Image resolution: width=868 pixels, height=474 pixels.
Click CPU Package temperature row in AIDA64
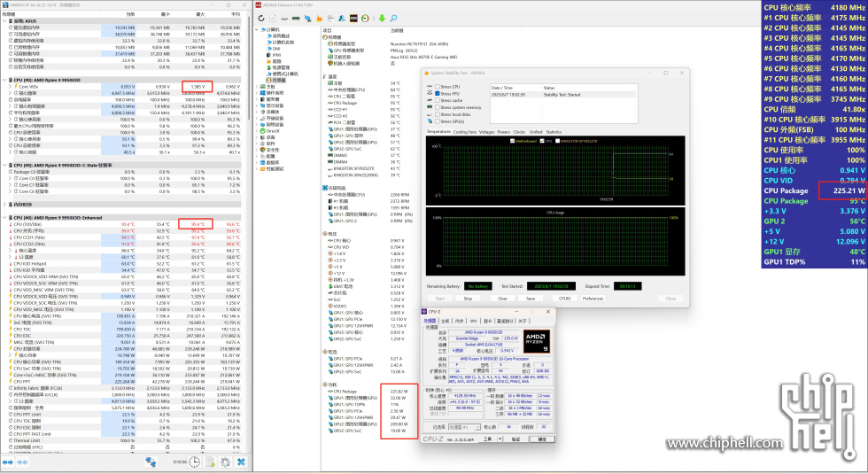365,103
